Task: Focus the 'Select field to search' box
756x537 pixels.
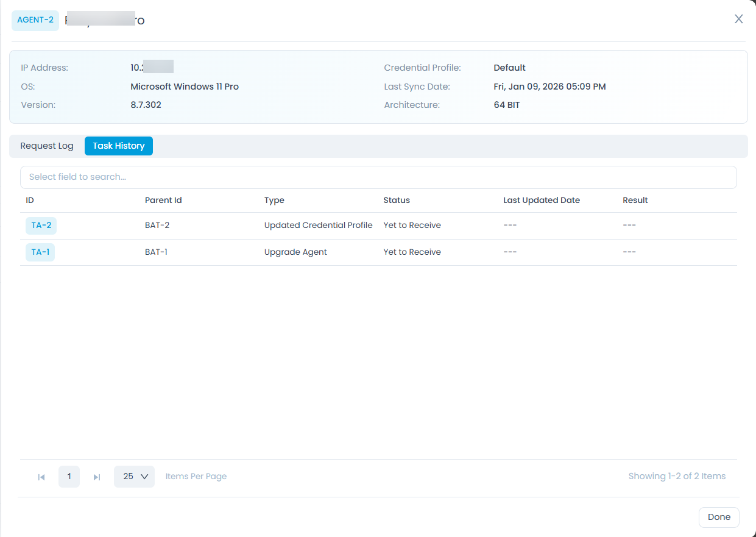Action: [378, 177]
